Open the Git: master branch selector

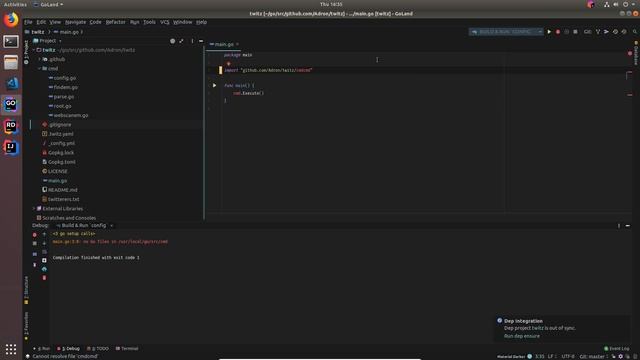click(594, 356)
